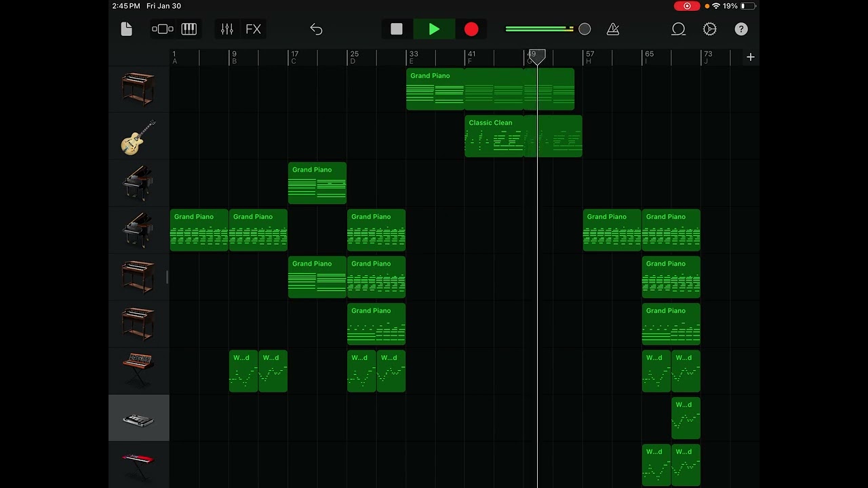Select Grand Piano region at bar 65, fifth track
The height and width of the screenshot is (488, 868).
[x=671, y=277]
